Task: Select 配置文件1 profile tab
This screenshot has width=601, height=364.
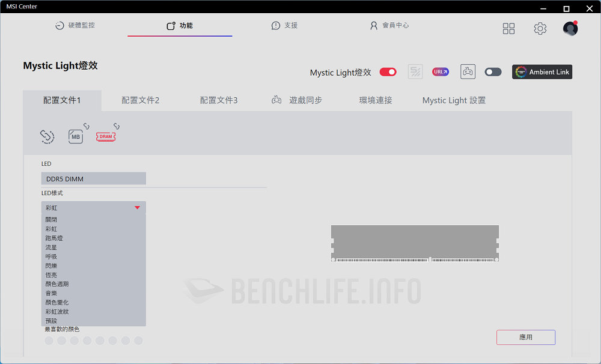Action: pyautogui.click(x=62, y=100)
